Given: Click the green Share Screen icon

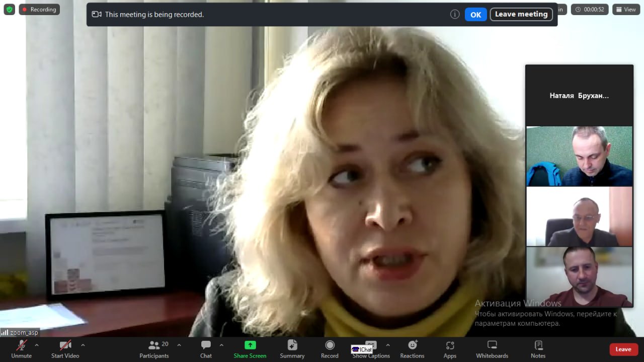Looking at the screenshot, I should [x=250, y=345].
